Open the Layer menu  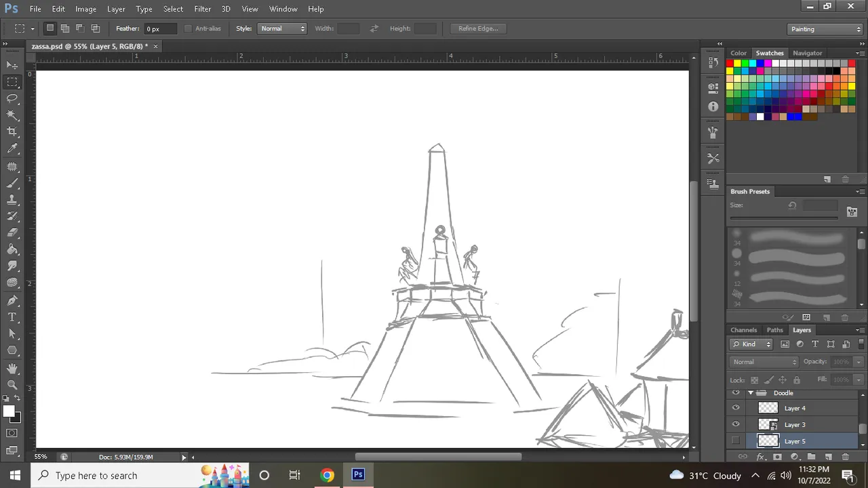point(116,9)
